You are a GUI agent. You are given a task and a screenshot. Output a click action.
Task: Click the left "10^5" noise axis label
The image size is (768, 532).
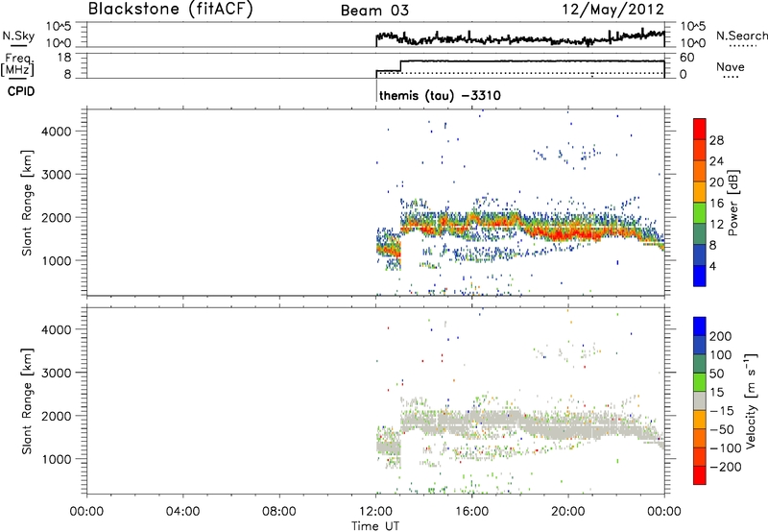(59, 27)
